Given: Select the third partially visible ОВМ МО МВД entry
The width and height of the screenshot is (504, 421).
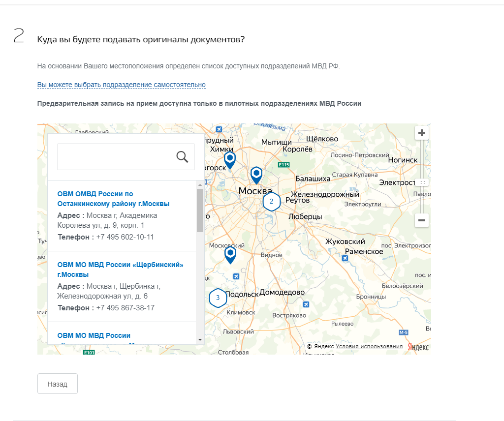Looking at the screenshot, I should [94, 336].
